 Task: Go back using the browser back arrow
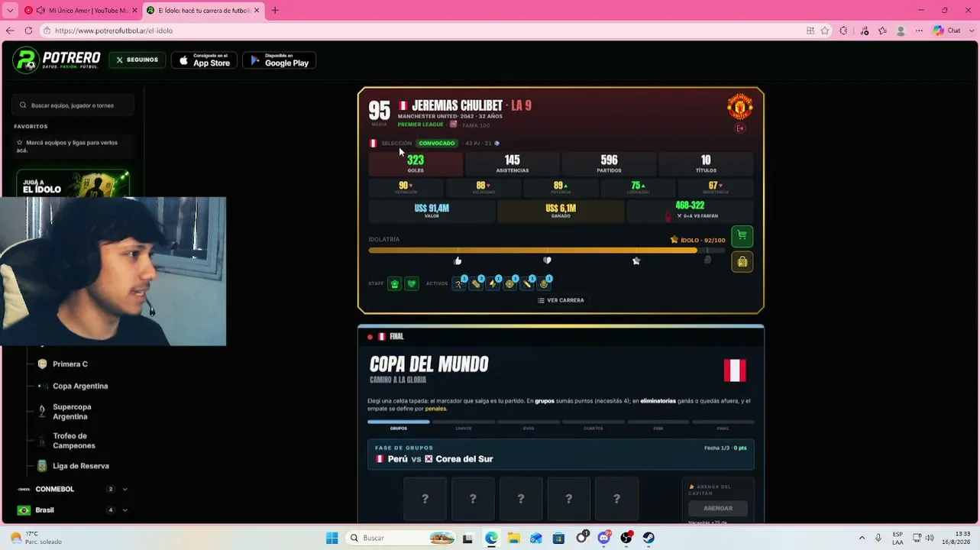(x=10, y=31)
